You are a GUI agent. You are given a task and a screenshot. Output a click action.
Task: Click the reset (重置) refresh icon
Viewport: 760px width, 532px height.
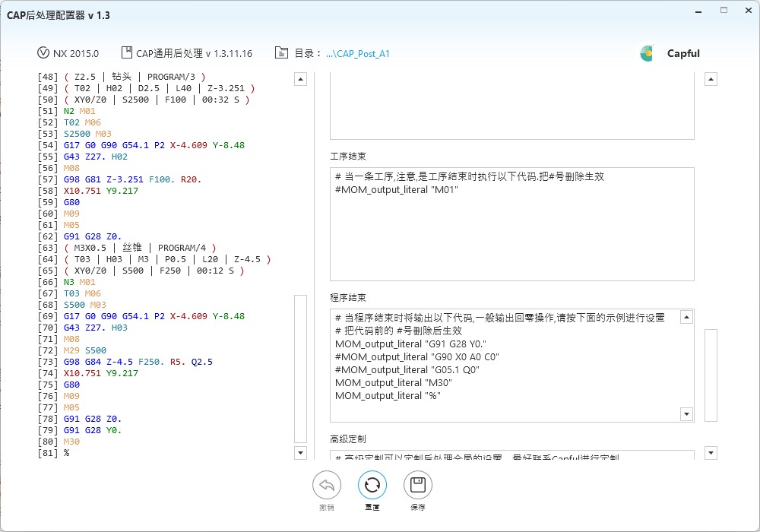pos(372,485)
